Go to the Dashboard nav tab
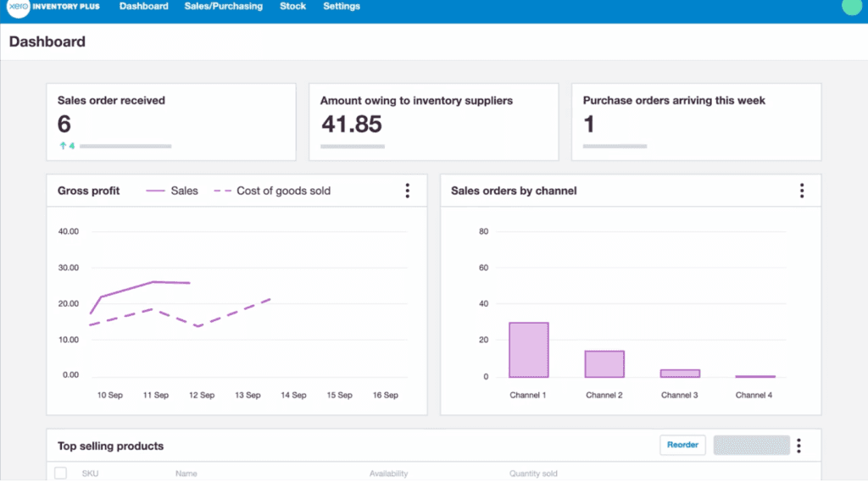The width and height of the screenshot is (868, 482). point(143,7)
